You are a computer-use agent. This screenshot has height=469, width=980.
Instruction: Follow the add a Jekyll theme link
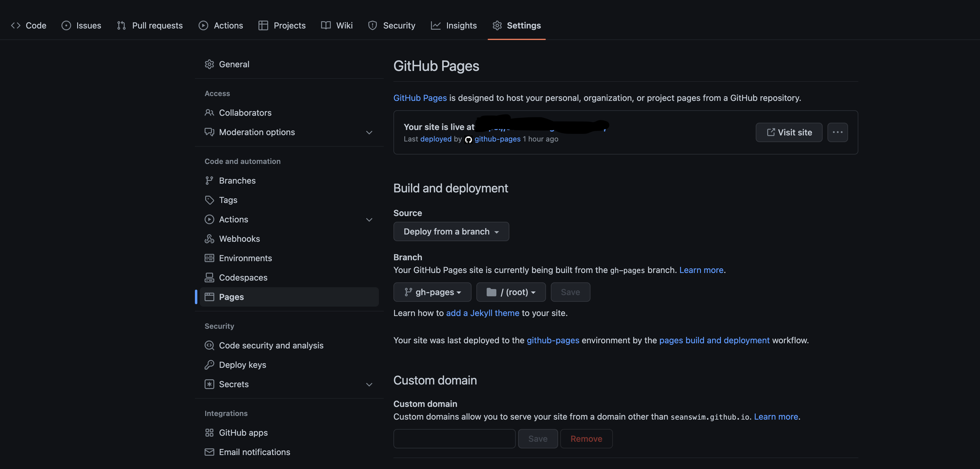(482, 313)
